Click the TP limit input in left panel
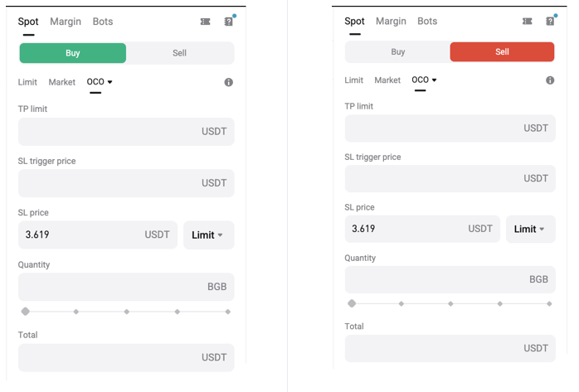Screen dimensions: 579x392 [108, 132]
